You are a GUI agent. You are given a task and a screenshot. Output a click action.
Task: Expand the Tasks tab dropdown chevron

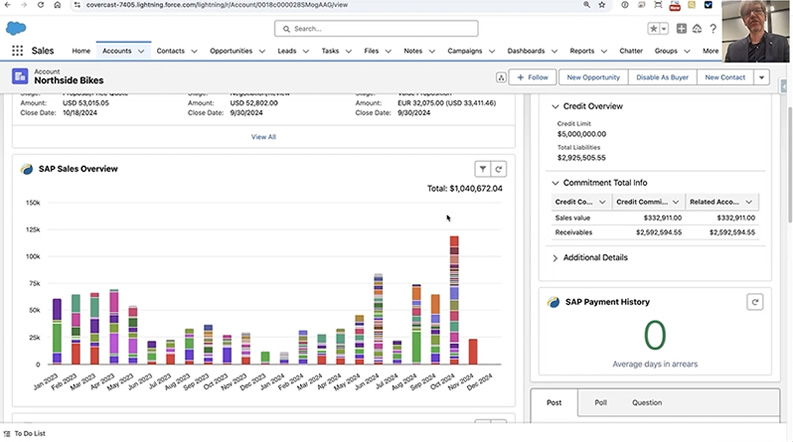(x=348, y=51)
